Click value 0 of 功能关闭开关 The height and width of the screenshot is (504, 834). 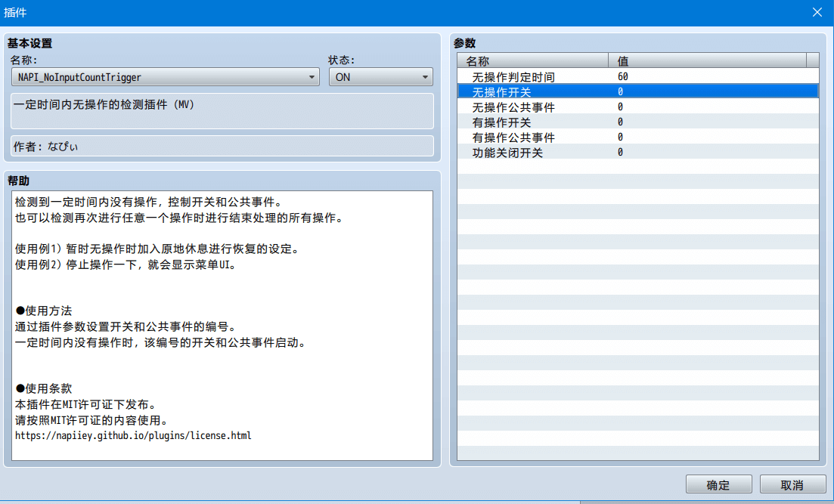(x=620, y=152)
